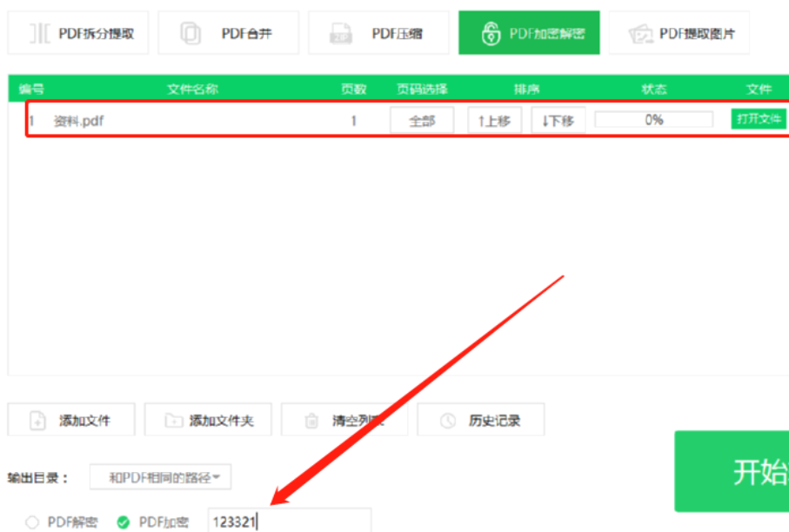Click the picture extraction icon
Screen dimensions: 789x532
click(x=640, y=34)
